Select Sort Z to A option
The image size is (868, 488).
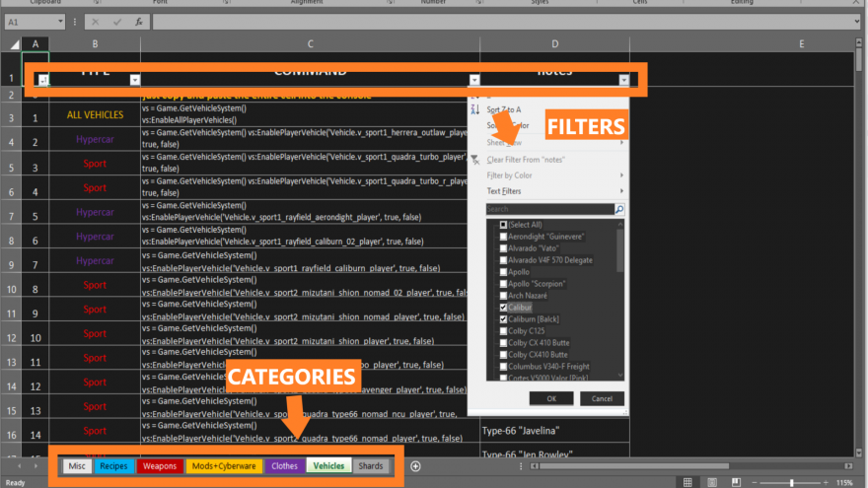click(x=503, y=109)
